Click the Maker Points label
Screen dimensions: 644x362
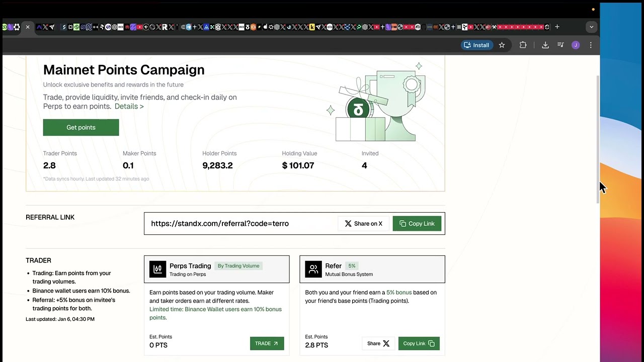(x=139, y=153)
